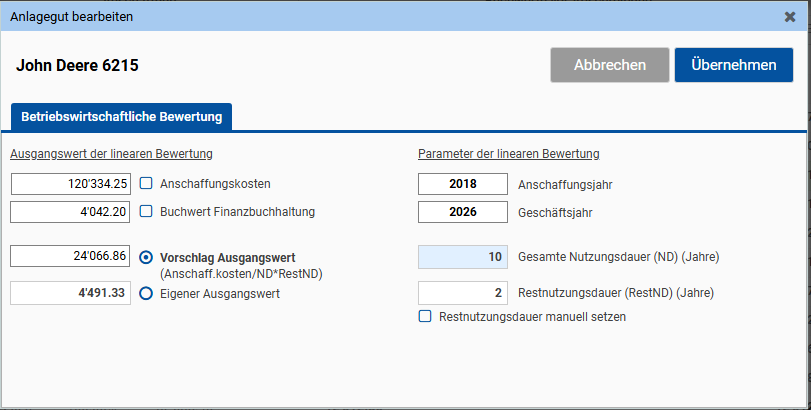Focus the Anschaffungskosten field 120'334.25

(x=71, y=184)
